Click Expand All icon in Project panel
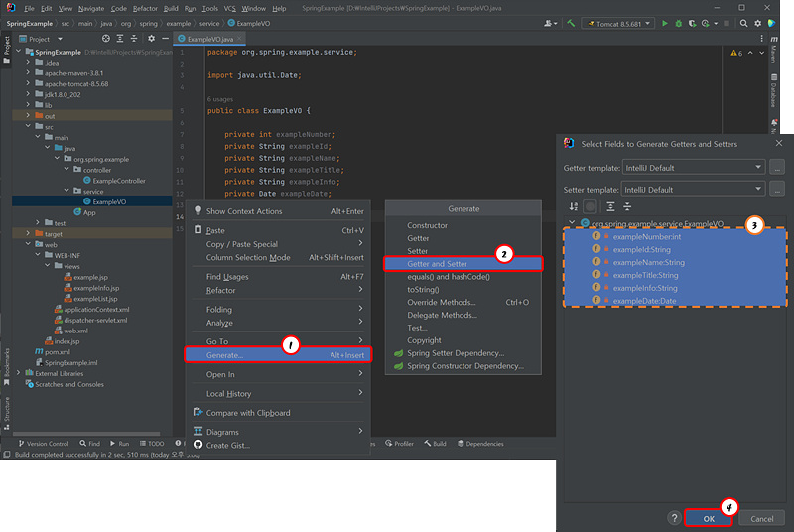This screenshot has width=794, height=532. click(120, 39)
